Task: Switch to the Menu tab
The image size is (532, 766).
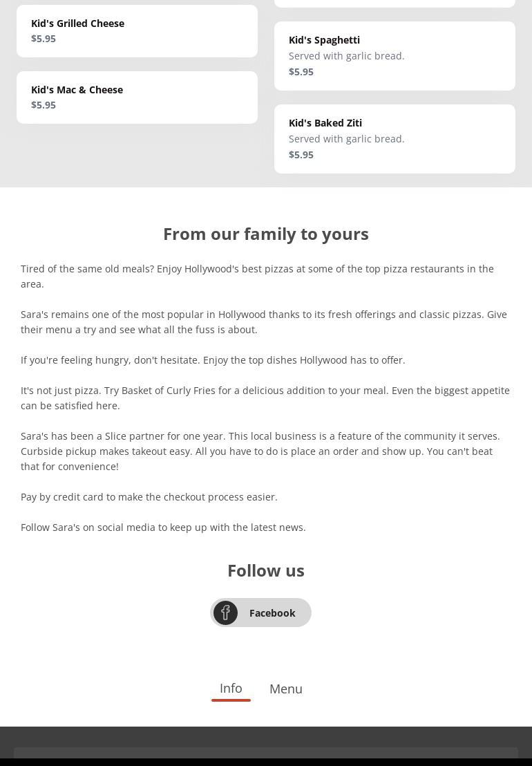Action: [x=286, y=689]
